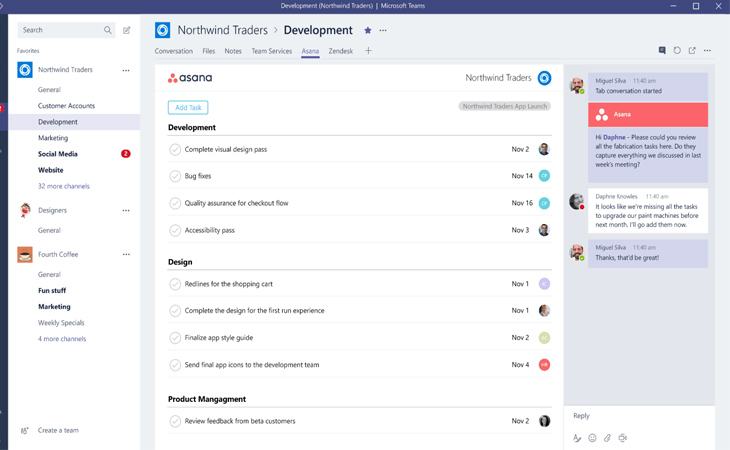Click the red Asana card in conversation
Screen dimensions: 730x450
pos(648,114)
